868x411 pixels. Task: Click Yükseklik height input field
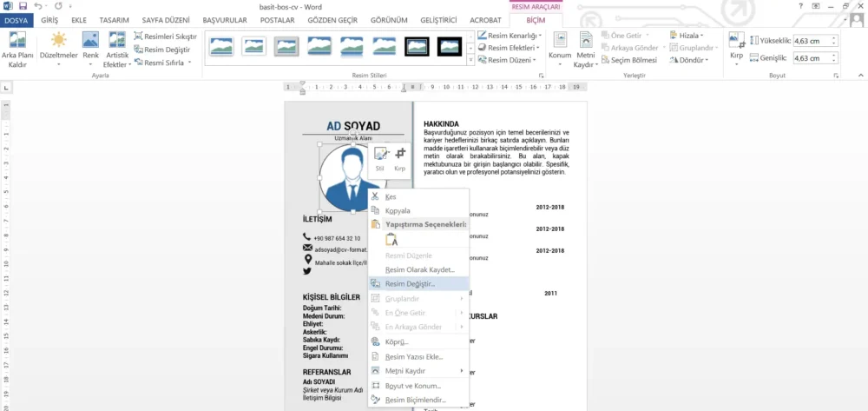pyautogui.click(x=812, y=41)
